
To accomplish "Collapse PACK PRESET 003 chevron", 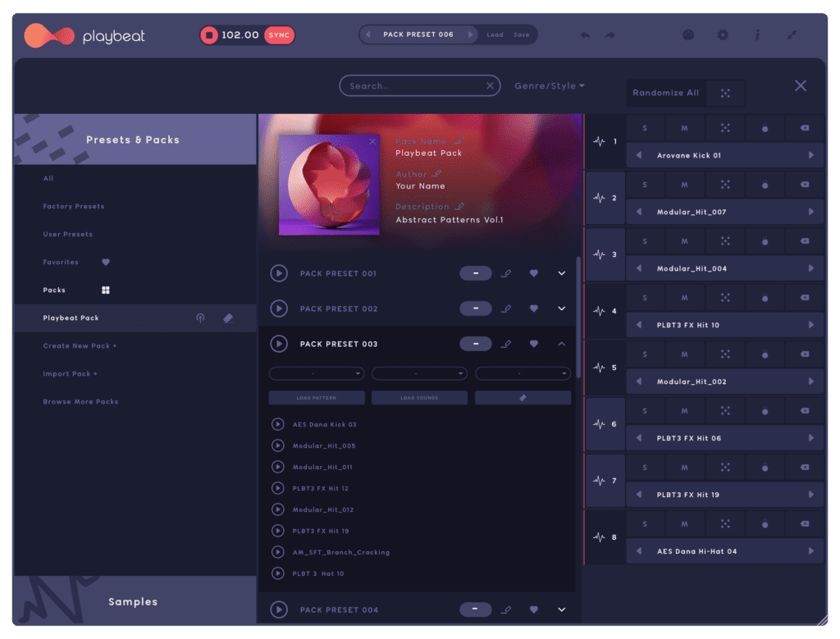I will point(561,344).
